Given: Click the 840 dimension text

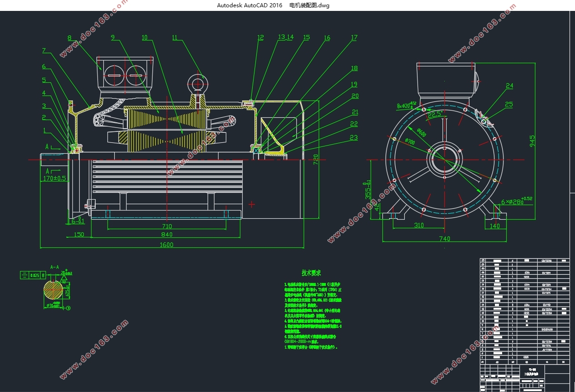Looking at the screenshot, I should 167,234.
